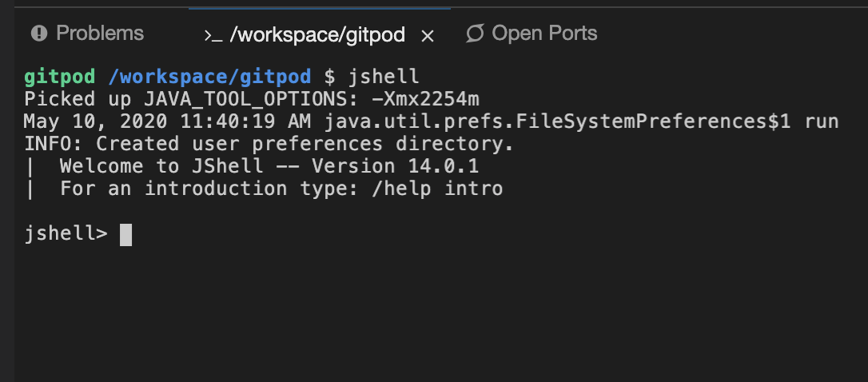
Task: Click the INFO: Created user preferences directory line
Action: click(269, 144)
